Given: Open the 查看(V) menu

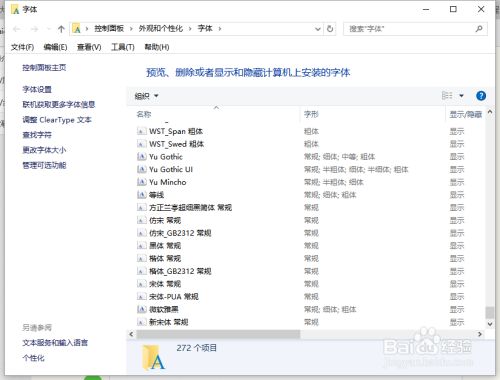Looking at the screenshot, I should point(89,47).
